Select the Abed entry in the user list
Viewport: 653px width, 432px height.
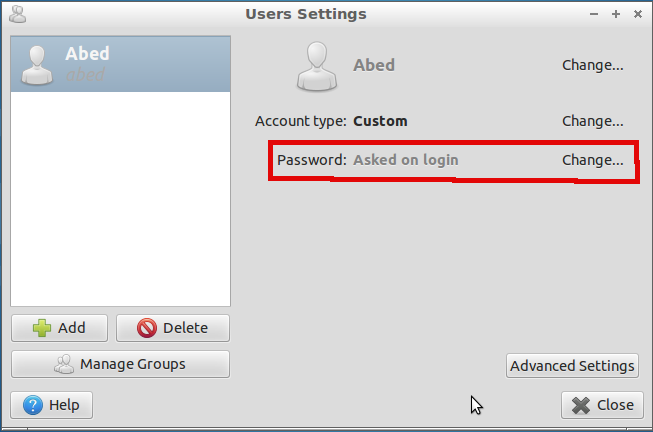tap(120, 63)
